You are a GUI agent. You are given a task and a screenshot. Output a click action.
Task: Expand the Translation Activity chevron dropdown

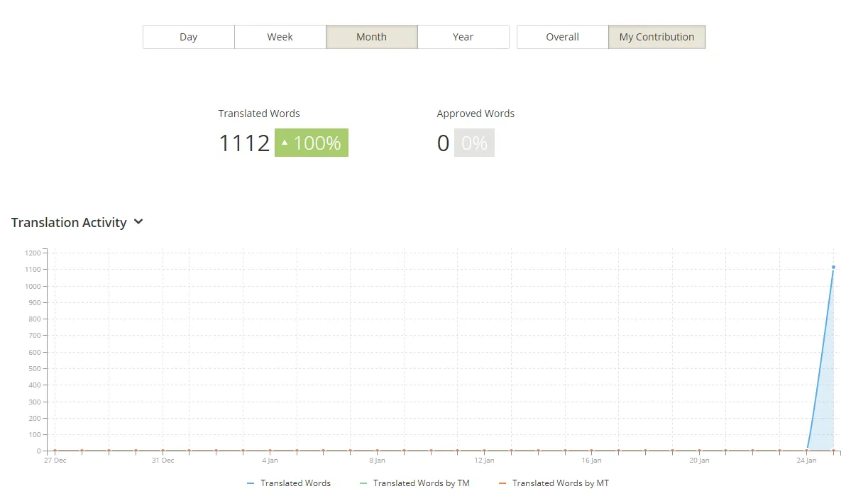click(138, 222)
